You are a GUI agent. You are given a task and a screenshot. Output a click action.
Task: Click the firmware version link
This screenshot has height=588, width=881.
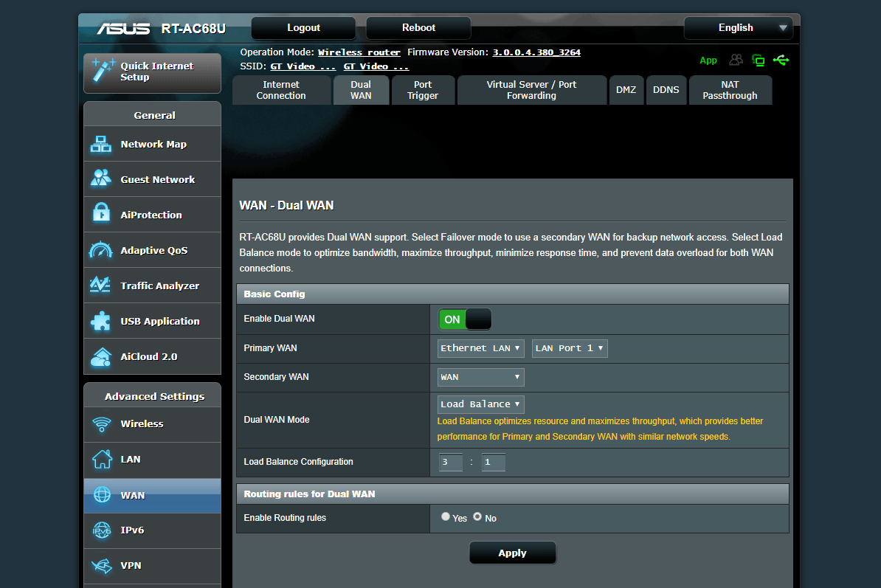[x=536, y=52]
